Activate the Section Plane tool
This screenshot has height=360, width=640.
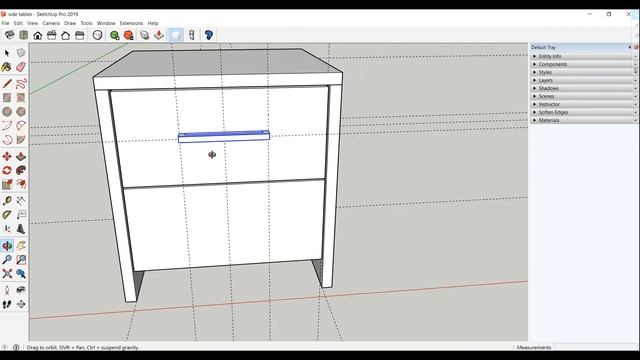[21, 304]
